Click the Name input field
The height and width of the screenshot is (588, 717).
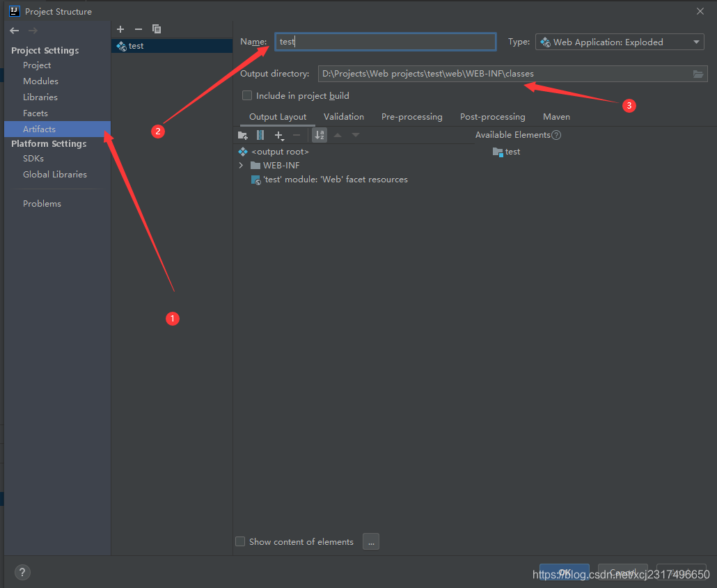(x=386, y=42)
